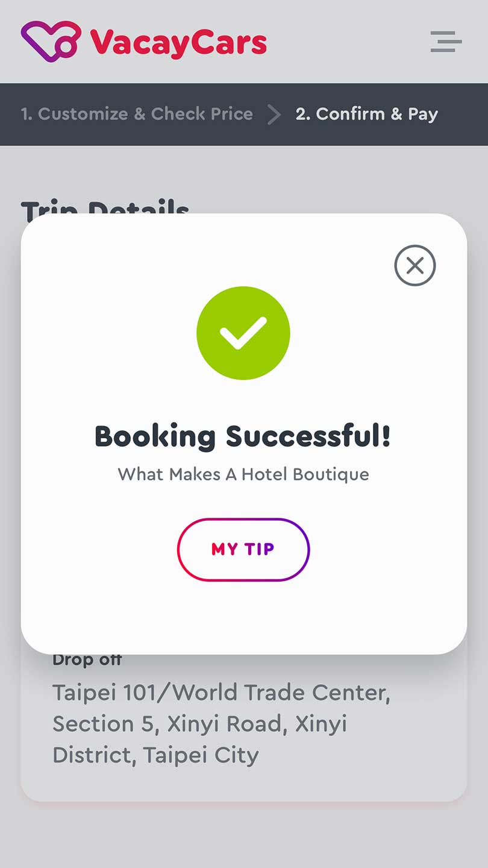Click the green success checkmark icon
This screenshot has width=488, height=868.
[x=243, y=333]
